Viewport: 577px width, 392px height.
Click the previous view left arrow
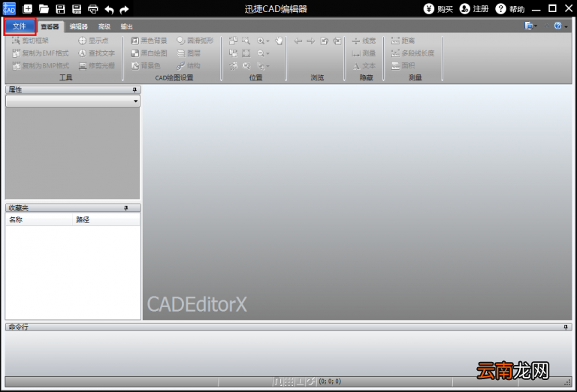[x=298, y=41]
